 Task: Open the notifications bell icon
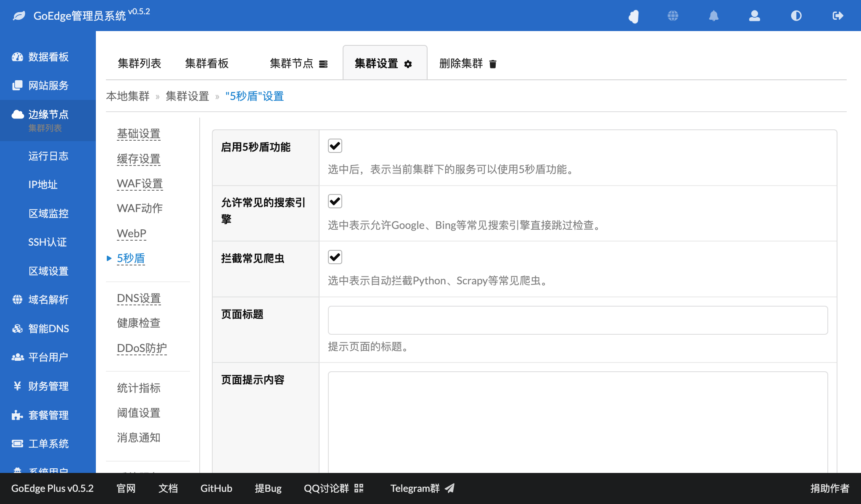pos(714,16)
